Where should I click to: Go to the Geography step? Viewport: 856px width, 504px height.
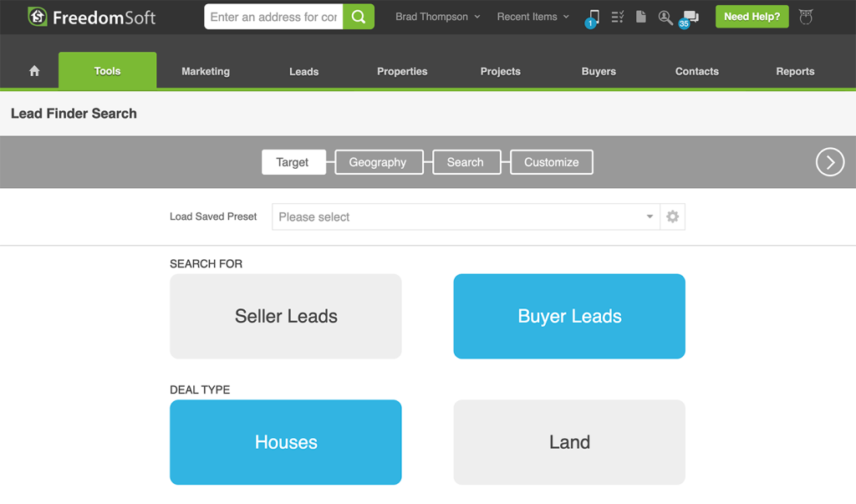pyautogui.click(x=378, y=162)
